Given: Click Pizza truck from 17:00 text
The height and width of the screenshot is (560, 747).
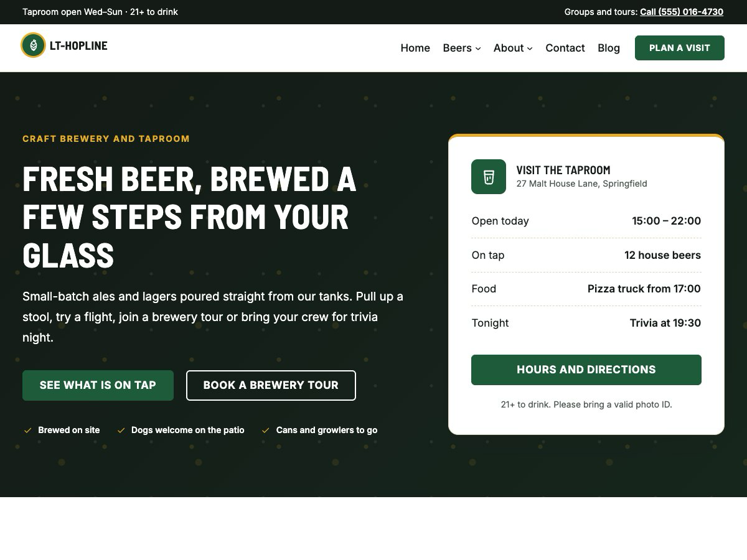Looking at the screenshot, I should coord(644,289).
